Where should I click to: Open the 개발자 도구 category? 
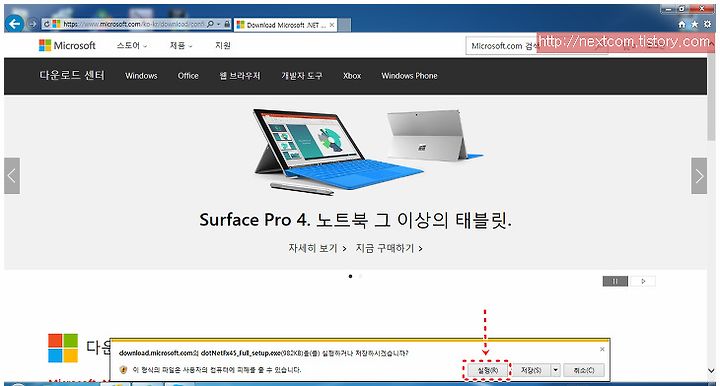[x=302, y=76]
